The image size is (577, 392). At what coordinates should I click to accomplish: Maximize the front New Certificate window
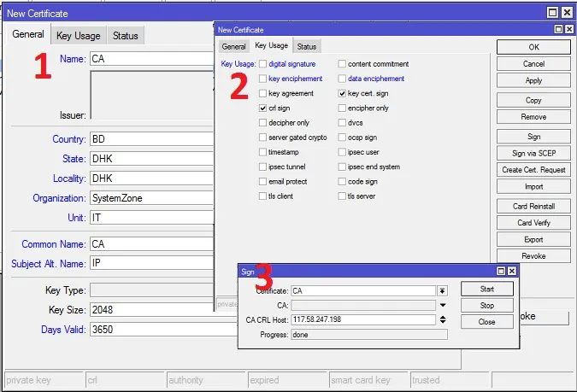[x=558, y=29]
